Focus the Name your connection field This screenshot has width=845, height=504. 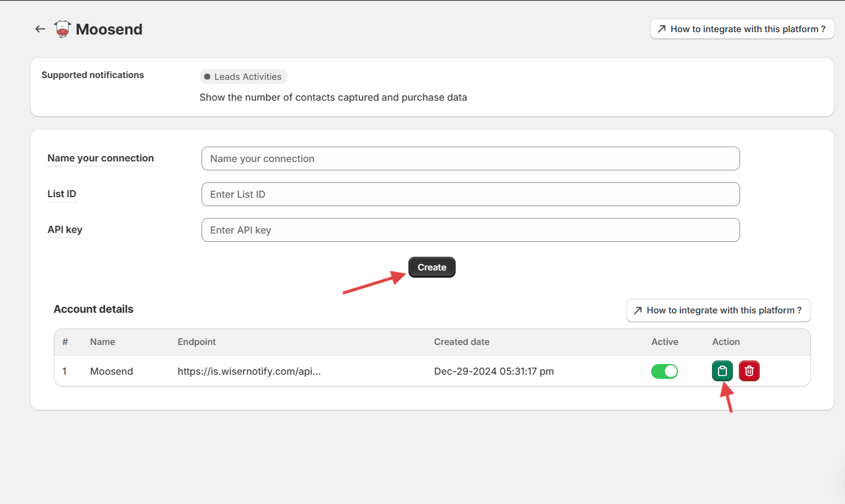[470, 158]
